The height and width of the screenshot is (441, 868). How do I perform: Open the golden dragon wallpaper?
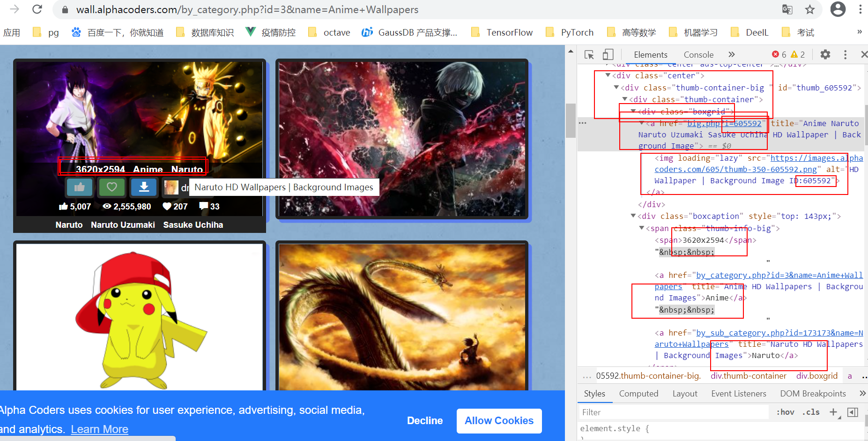point(402,317)
